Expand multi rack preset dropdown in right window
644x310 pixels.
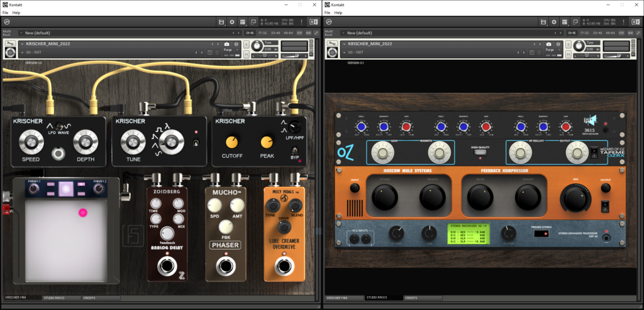[x=343, y=33]
